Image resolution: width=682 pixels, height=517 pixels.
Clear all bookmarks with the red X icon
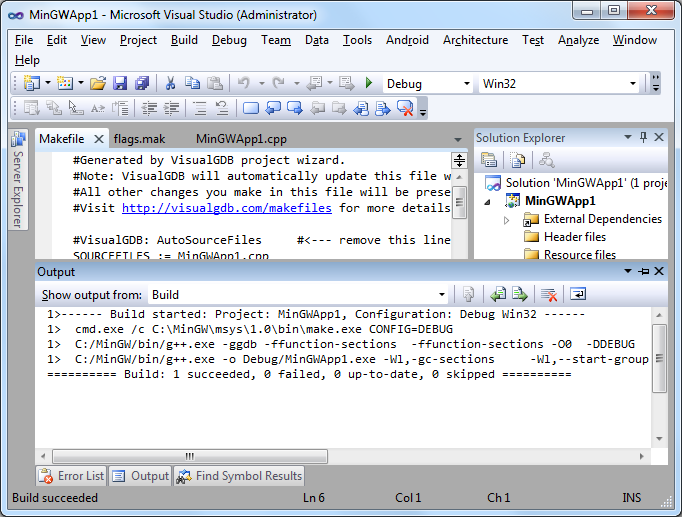[x=405, y=108]
